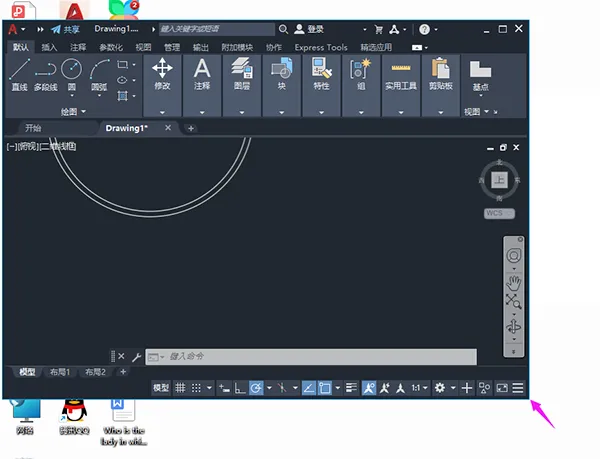The height and width of the screenshot is (459, 600).
Task: Click the 共享 share button
Action: point(65,29)
